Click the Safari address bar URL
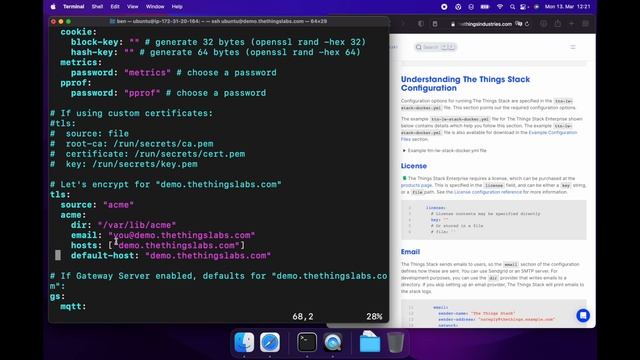640x360 pixels. click(x=485, y=24)
